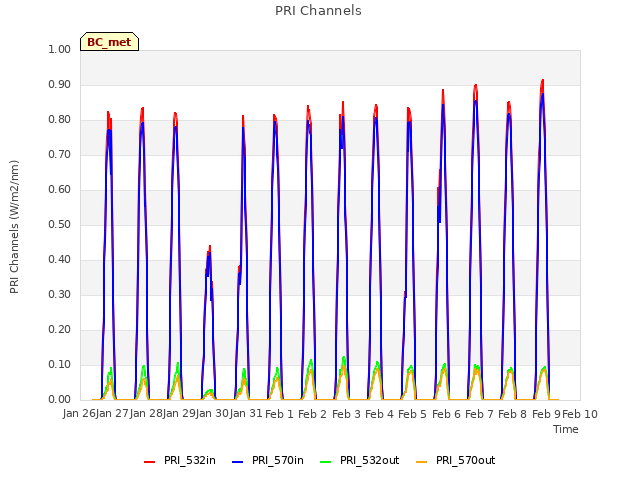Click the Feb 6 x-axis date label

(446, 414)
